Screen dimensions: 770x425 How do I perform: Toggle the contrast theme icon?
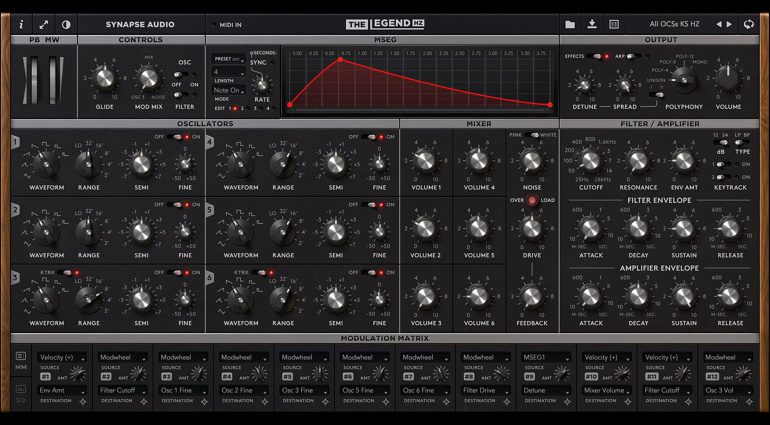pyautogui.click(x=66, y=24)
